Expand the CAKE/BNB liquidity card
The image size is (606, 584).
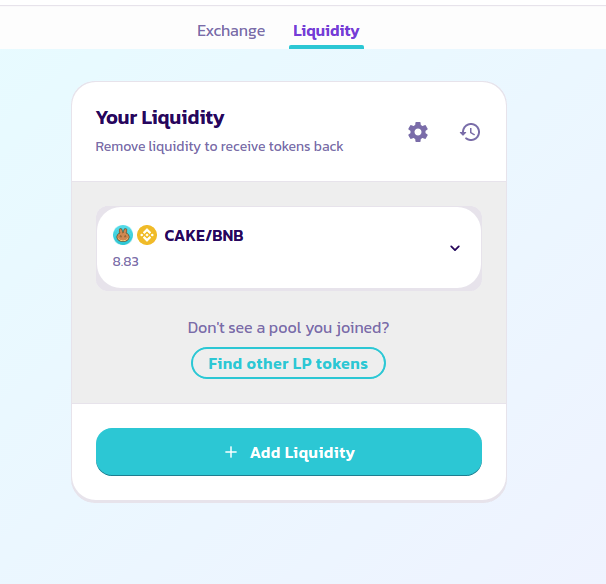(289, 248)
